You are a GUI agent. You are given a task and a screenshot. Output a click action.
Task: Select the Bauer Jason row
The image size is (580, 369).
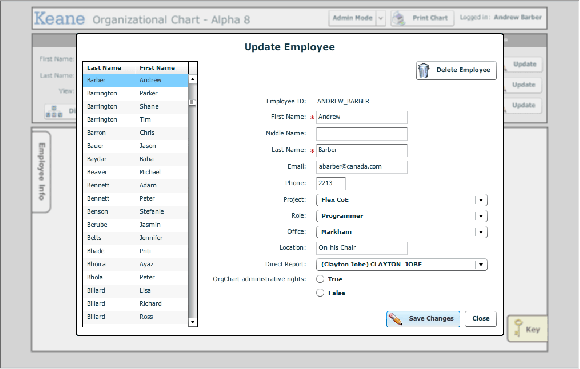136,146
